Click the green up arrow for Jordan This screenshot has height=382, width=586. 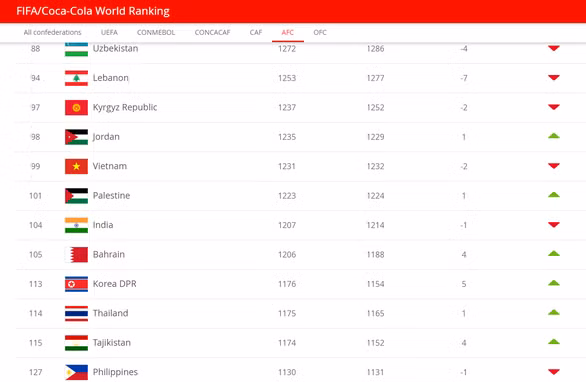point(553,136)
